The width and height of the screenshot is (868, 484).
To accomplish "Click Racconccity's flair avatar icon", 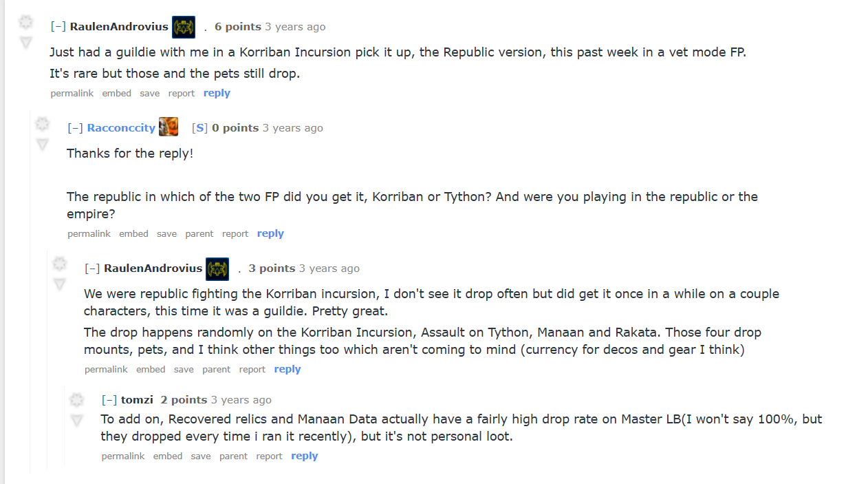I will pos(169,127).
